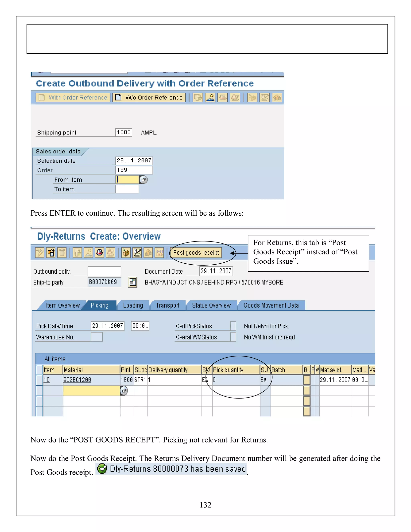Click the With Order Reference button
The width and height of the screenshot is (411, 532).
tap(73, 97)
